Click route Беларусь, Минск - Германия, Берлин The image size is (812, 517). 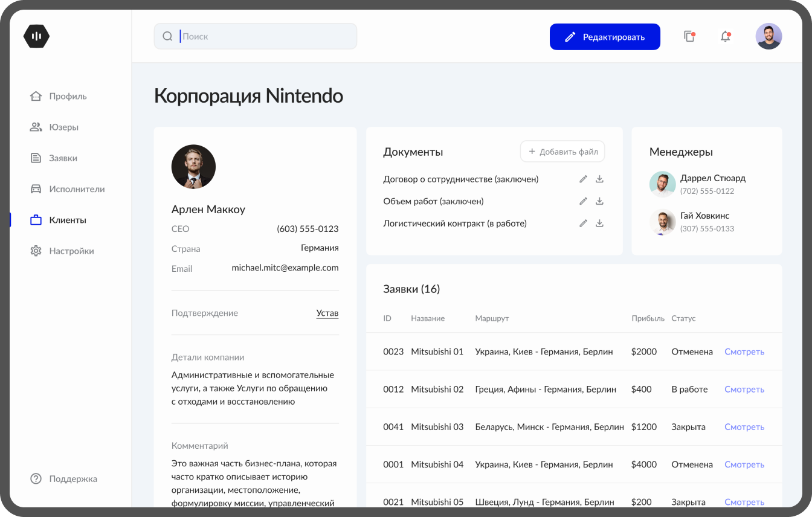coord(550,426)
